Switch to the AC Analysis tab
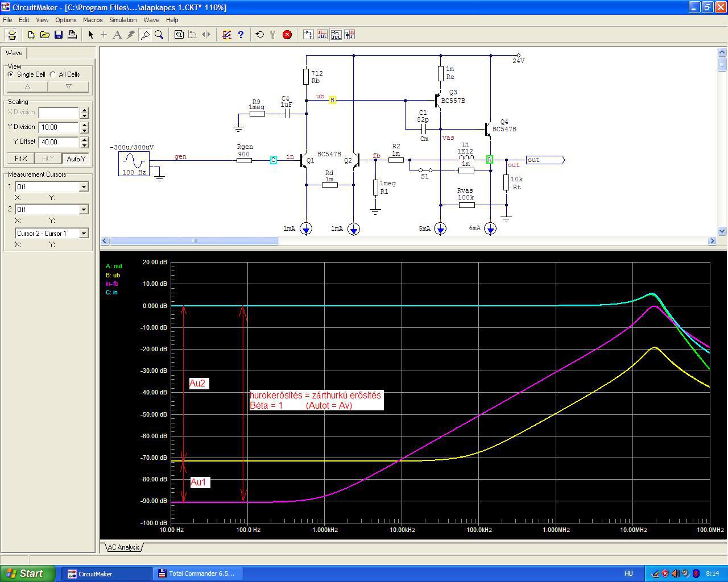 point(123,547)
